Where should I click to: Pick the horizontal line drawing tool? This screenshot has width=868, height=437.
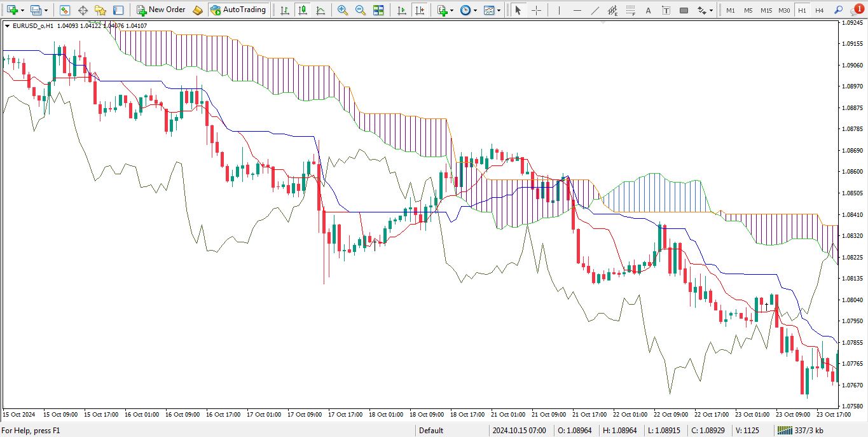click(577, 10)
